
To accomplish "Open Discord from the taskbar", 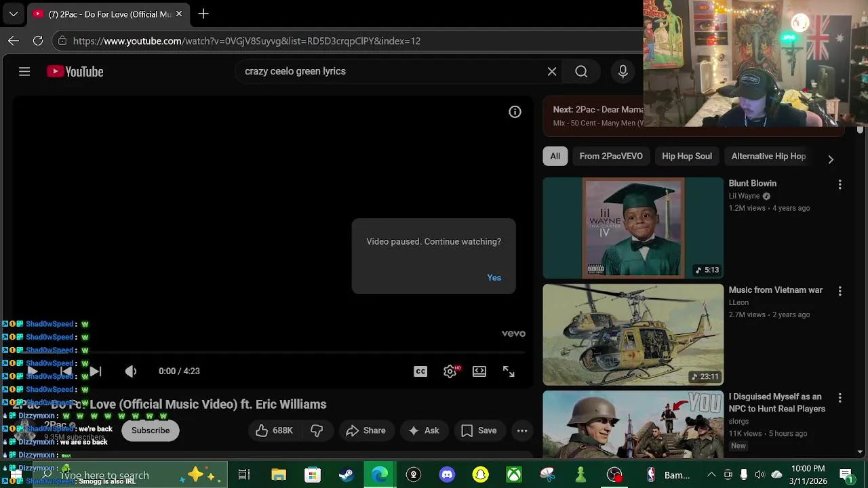I will (447, 475).
